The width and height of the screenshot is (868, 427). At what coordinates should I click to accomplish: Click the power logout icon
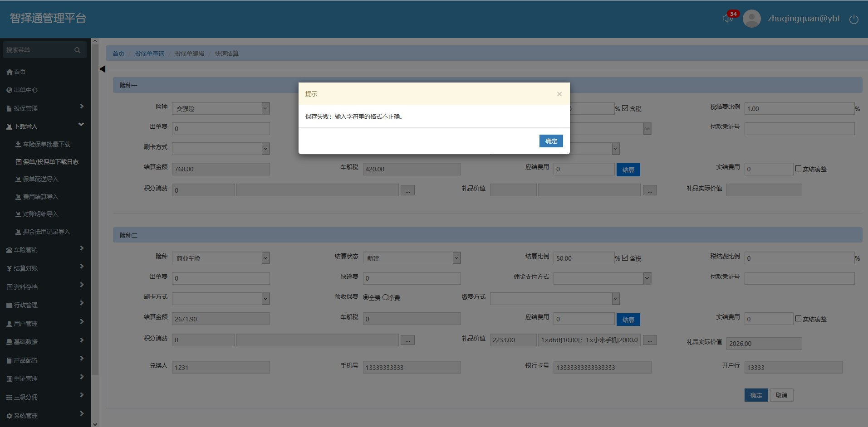pyautogui.click(x=853, y=19)
